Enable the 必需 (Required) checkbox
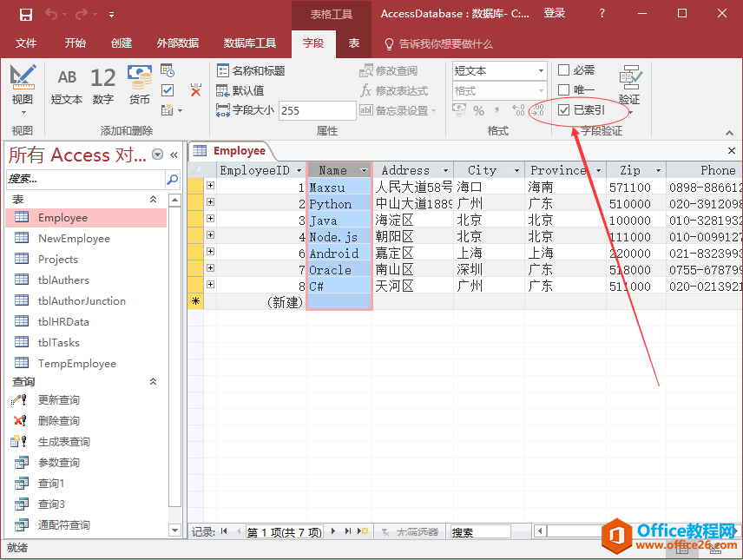 point(564,70)
